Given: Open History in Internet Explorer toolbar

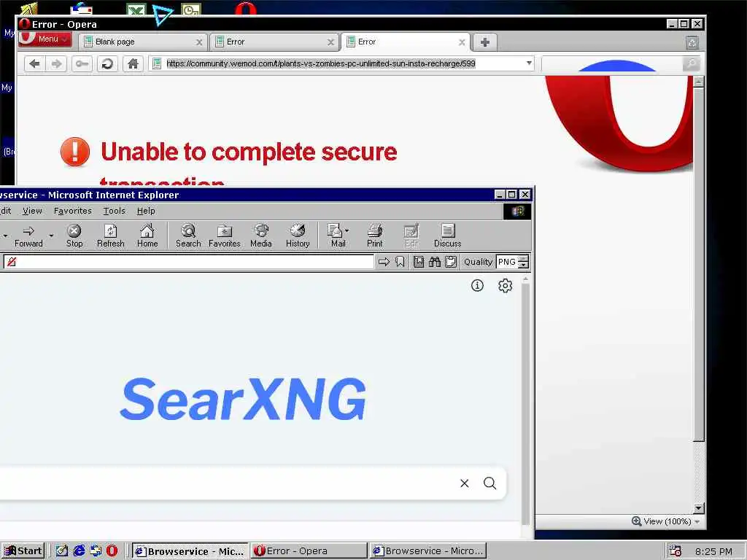Looking at the screenshot, I should tap(298, 236).
